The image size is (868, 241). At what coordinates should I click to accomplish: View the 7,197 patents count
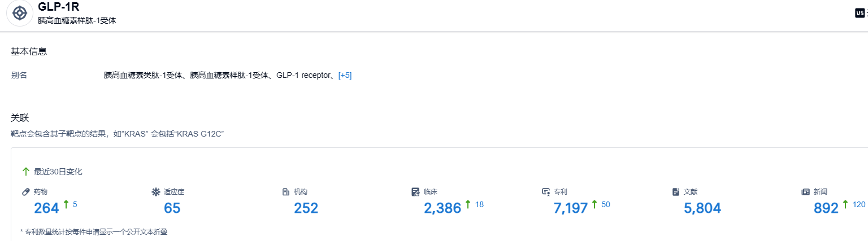[x=571, y=208]
